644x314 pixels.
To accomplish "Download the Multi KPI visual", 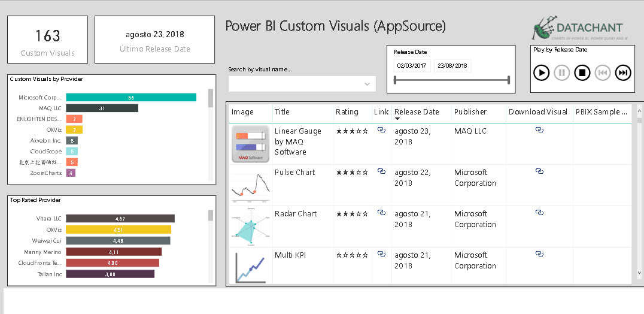I will (x=540, y=254).
